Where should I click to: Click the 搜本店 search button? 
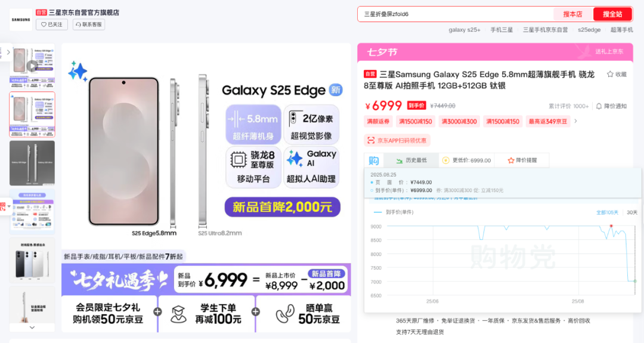[572, 14]
